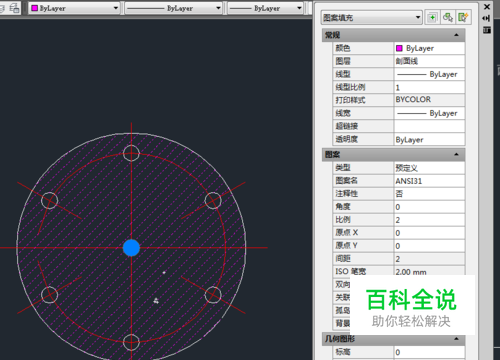Open the Quick Select icon
Screen dimensions: 500x360
click(463, 17)
